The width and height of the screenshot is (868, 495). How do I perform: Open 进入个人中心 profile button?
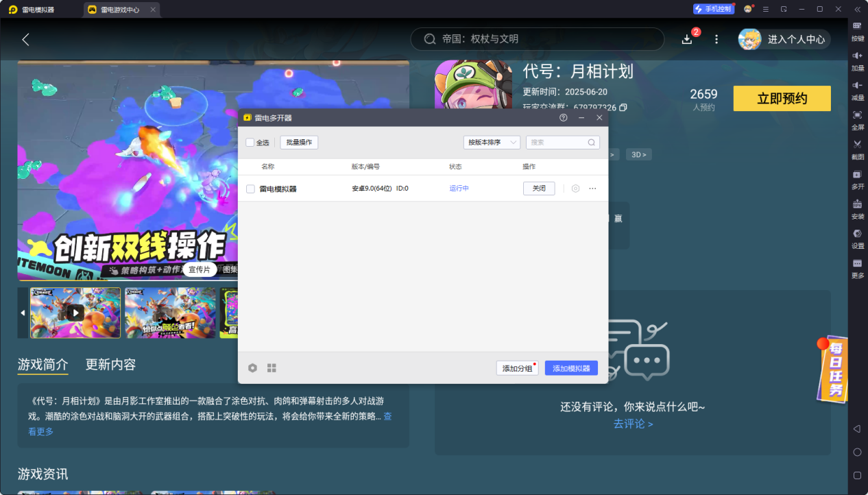tap(784, 39)
